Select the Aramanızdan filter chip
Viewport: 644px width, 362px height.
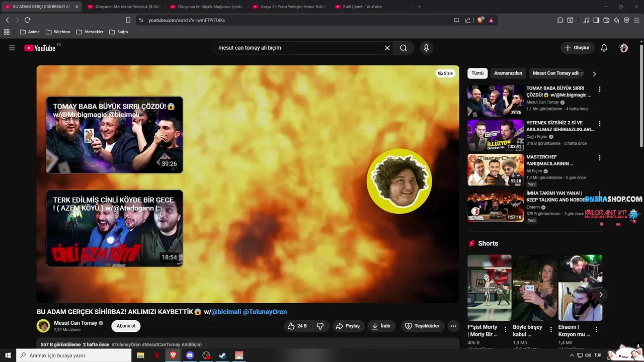tap(508, 73)
